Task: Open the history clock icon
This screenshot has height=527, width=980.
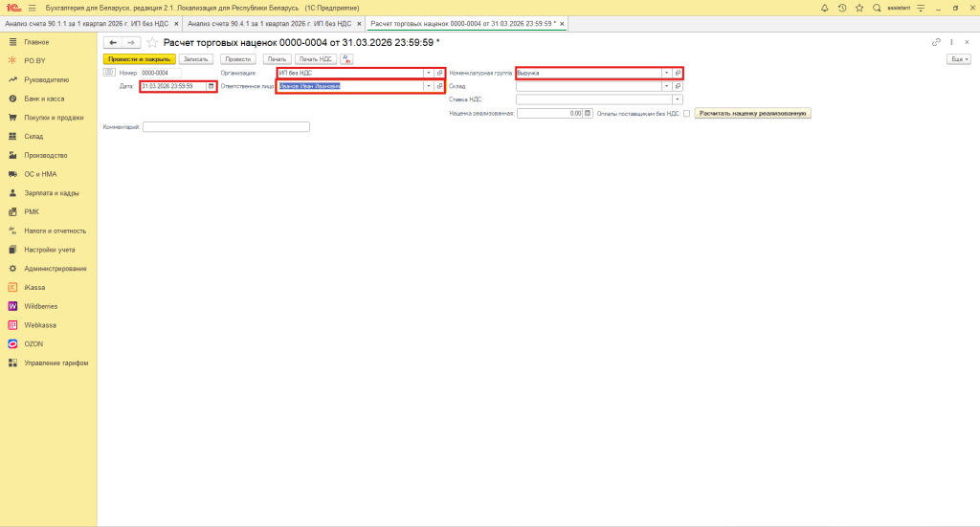Action: [x=841, y=8]
